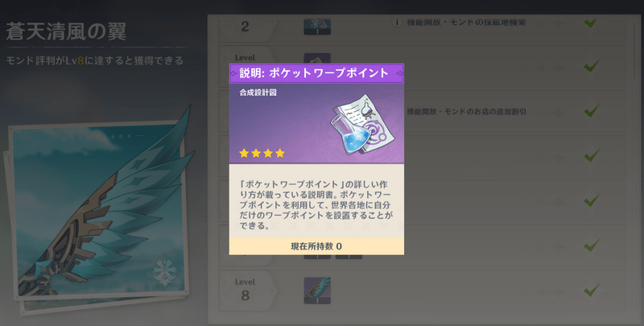
Task: Click the snowflake emblem on wing card
Action: pos(165,272)
